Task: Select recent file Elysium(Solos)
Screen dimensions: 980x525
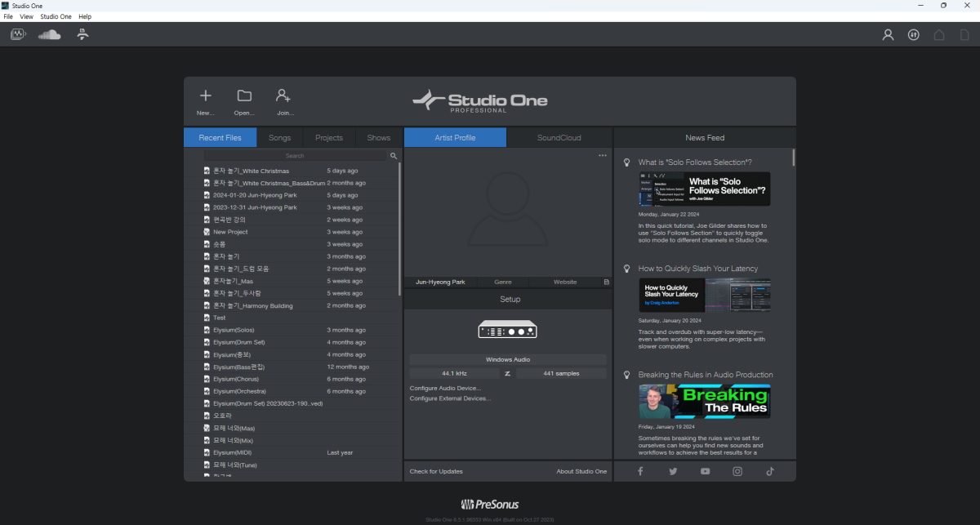Action: (299, 330)
